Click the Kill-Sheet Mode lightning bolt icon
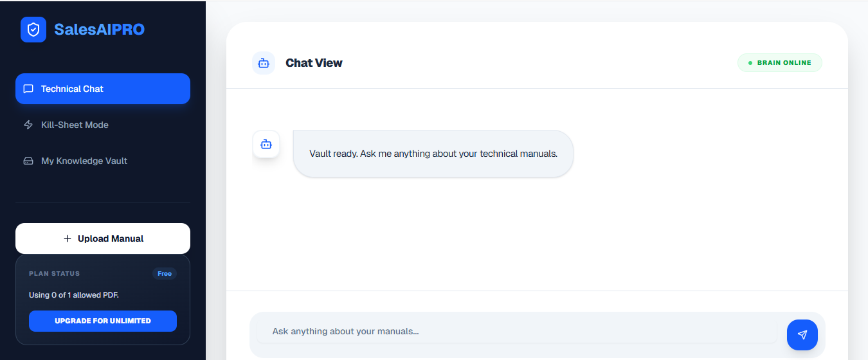This screenshot has height=360, width=868. (28, 125)
